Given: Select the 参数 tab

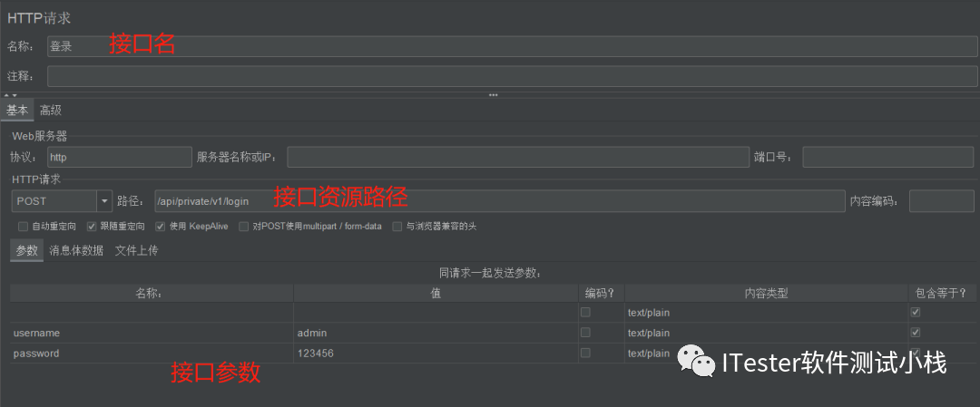Looking at the screenshot, I should (27, 251).
